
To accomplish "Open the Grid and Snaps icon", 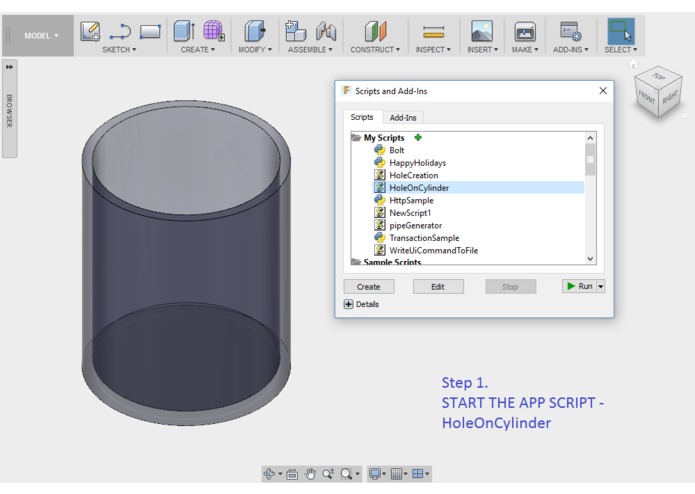I will [397, 474].
